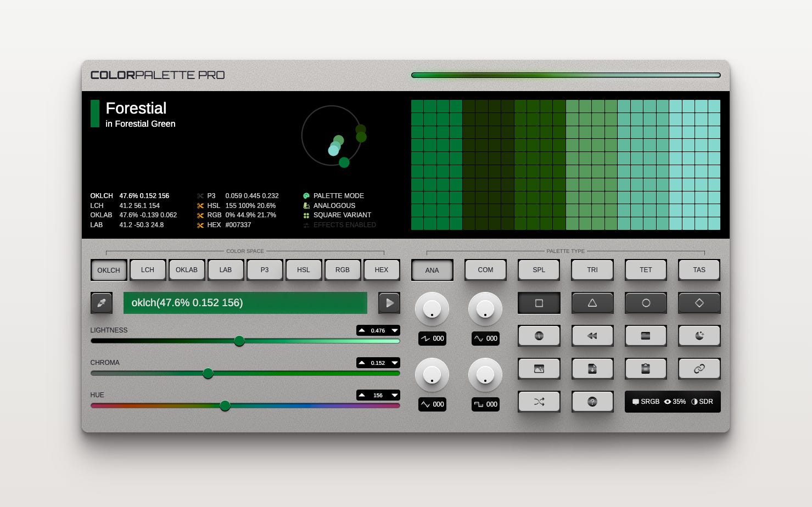Toggle the sawtooth wave 000 selector
This screenshot has width=812, height=507.
click(x=432, y=339)
